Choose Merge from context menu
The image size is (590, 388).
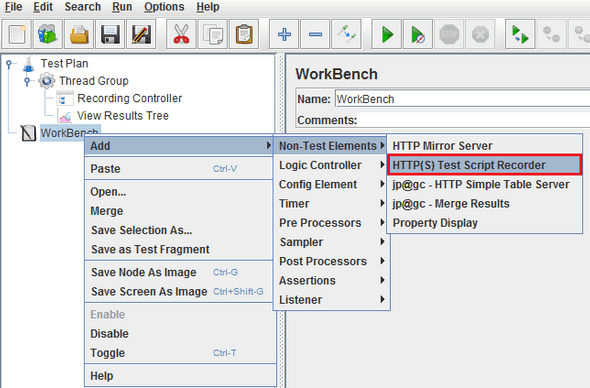pos(180,211)
